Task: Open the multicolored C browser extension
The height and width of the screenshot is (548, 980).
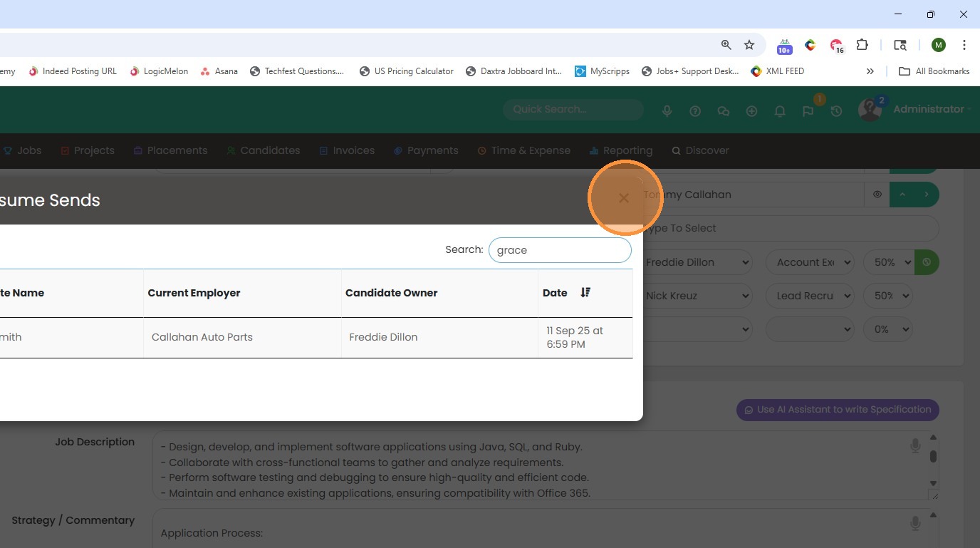Action: [x=810, y=45]
